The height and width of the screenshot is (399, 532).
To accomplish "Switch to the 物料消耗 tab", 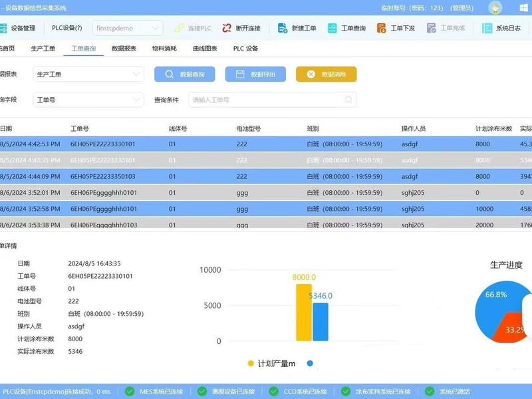I will (164, 49).
